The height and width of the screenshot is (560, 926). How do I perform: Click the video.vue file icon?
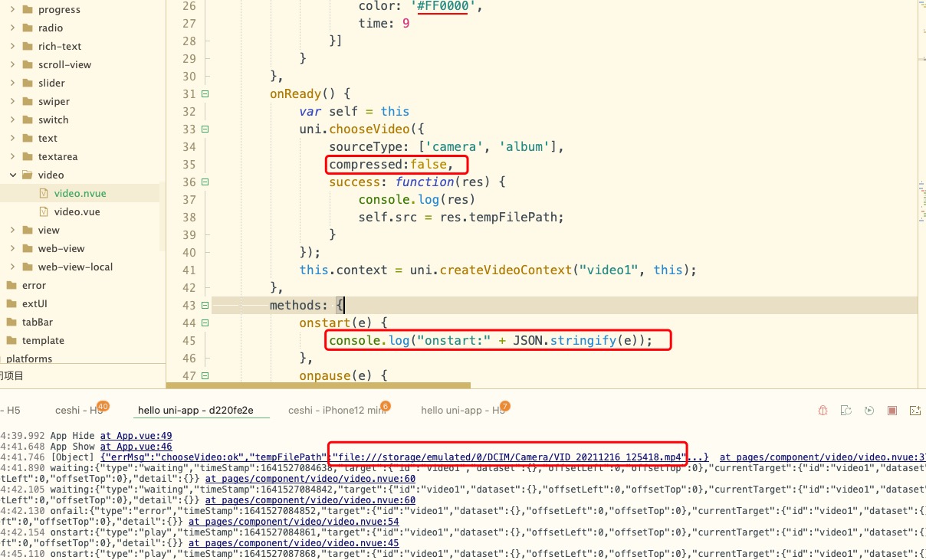point(44,211)
